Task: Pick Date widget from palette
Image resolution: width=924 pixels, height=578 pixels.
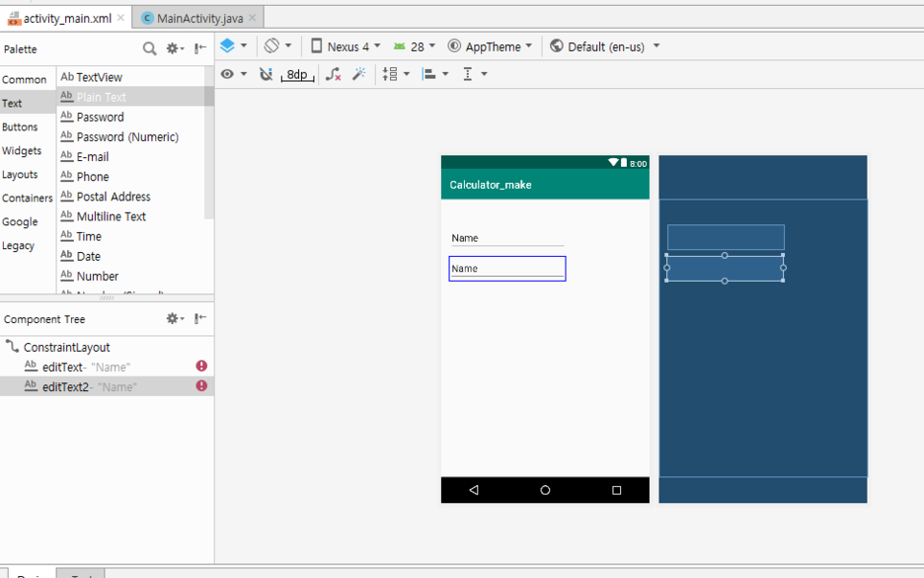Action: 131,257
